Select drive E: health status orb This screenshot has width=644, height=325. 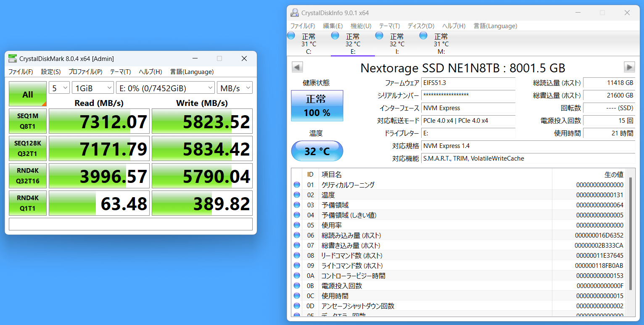335,36
